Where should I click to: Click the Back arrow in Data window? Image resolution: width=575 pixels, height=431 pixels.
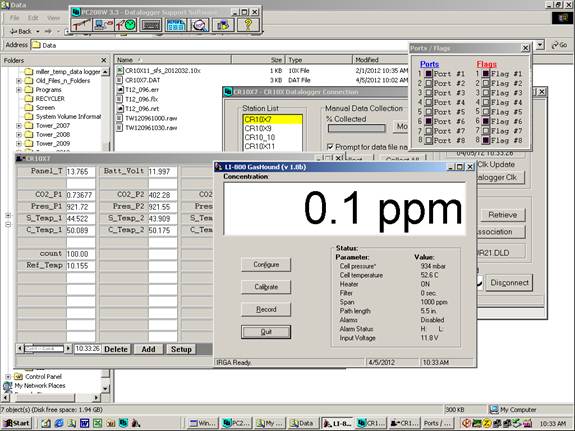[x=21, y=32]
